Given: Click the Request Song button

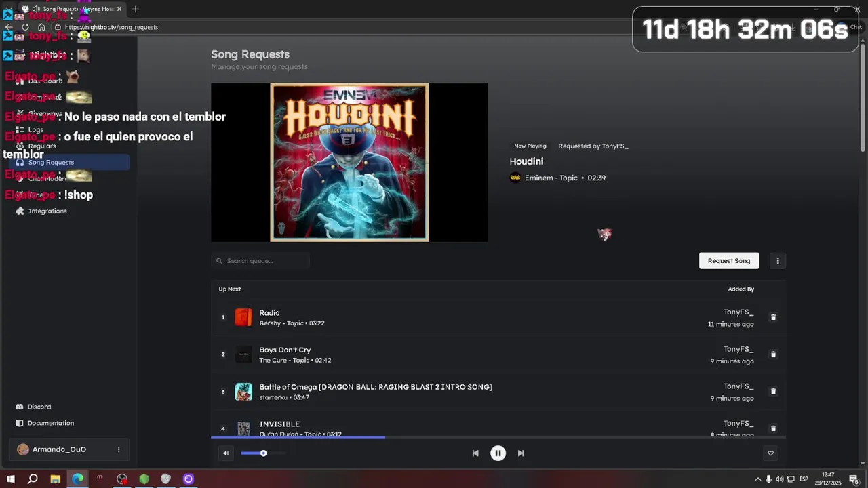Looking at the screenshot, I should tap(729, 260).
